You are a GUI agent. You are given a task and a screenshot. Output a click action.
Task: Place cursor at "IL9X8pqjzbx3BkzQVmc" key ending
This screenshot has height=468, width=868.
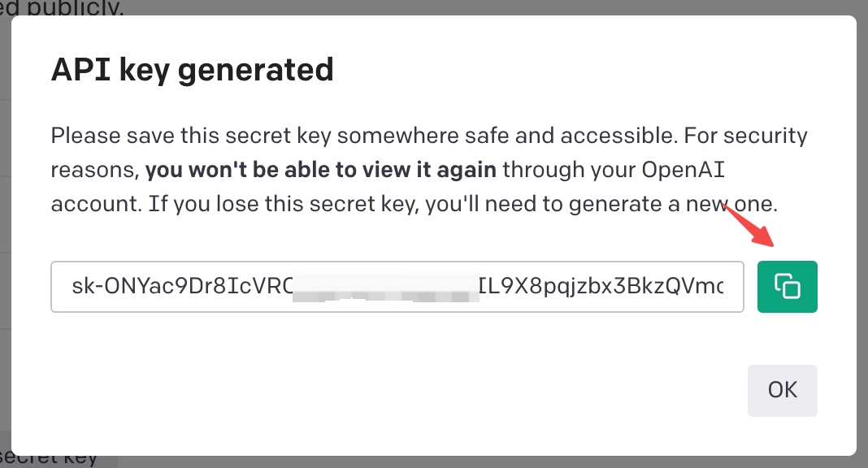pyautogui.click(x=601, y=287)
